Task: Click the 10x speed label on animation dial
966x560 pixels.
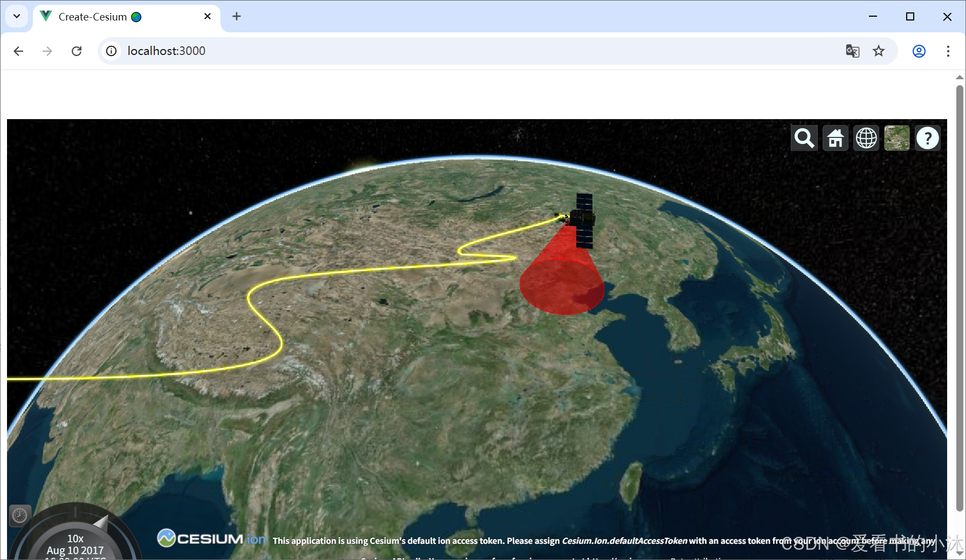Action: (75, 538)
